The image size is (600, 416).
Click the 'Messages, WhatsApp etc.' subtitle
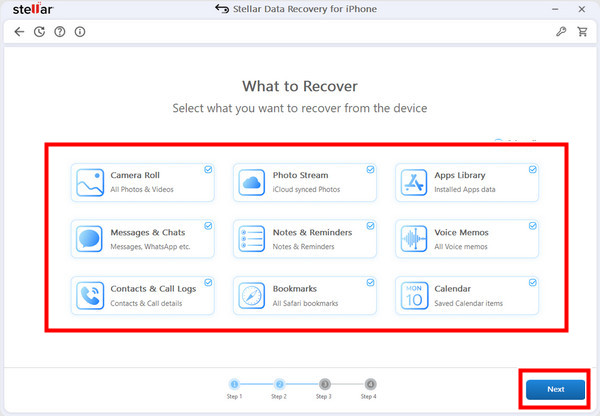[x=150, y=247]
